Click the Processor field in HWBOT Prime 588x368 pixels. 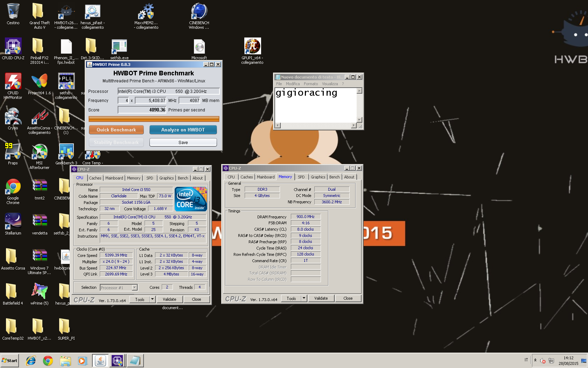coord(169,91)
